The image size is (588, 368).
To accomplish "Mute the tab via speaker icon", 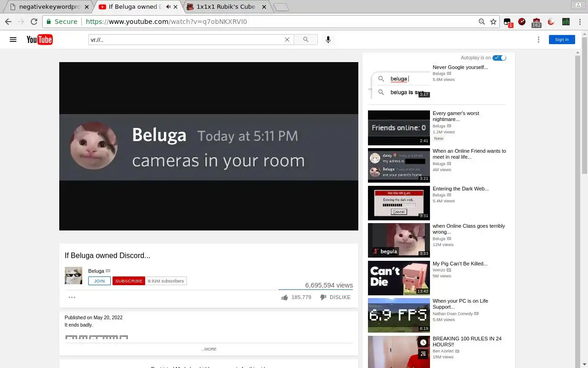I will (168, 7).
